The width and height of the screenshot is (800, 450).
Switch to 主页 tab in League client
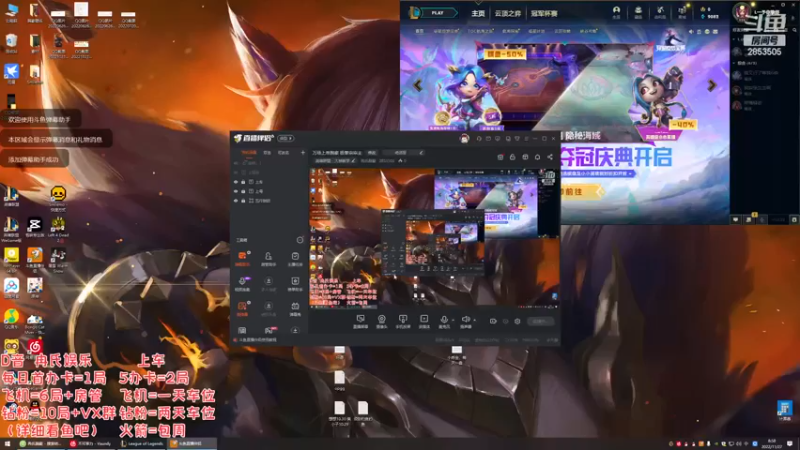point(478,13)
